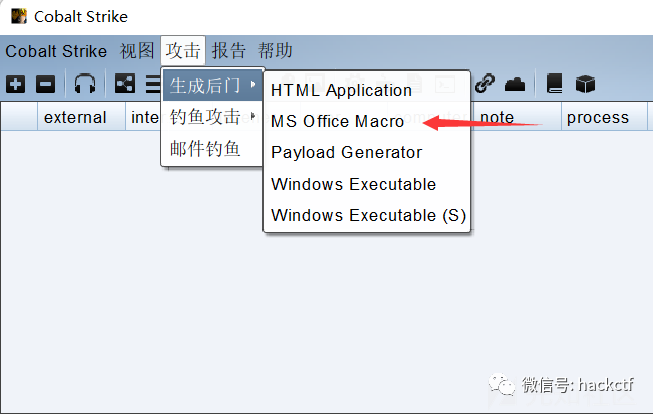653x414 pixels.
Task: Select 邮件钓鱼 menu item
Action: 212,148
